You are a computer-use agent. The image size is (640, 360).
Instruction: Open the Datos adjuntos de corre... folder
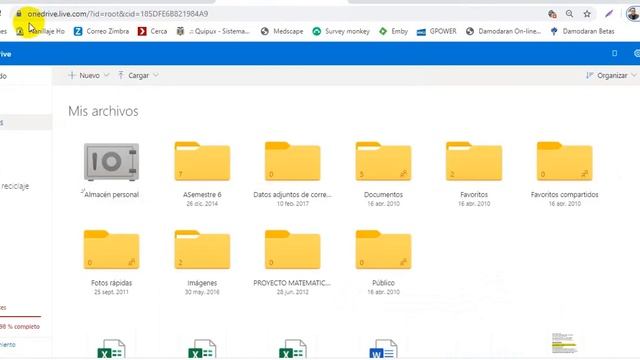pos(293,161)
